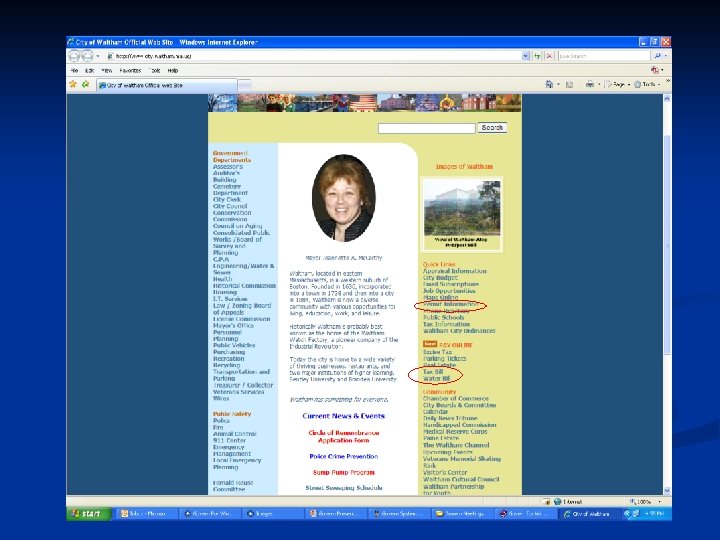The image size is (720, 540).
Task: Open the Tools menu in menu bar
Action: 155,71
